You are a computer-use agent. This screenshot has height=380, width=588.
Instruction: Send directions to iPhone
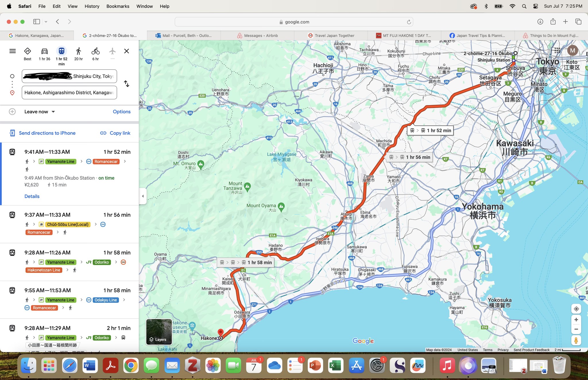point(42,133)
